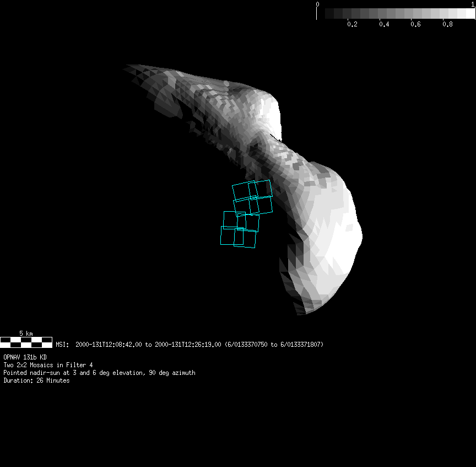The width and height of the screenshot is (476, 467).
Task: Click the checkered distance scale bar
Action: pos(26,342)
